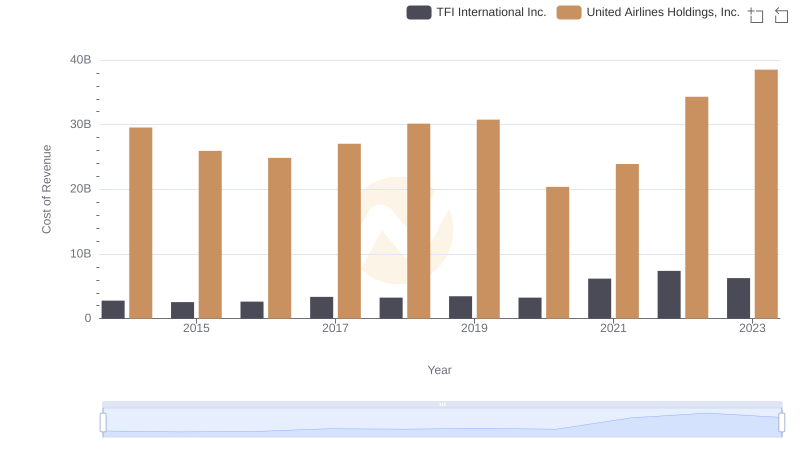The image size is (800, 461).
Task: Click the zoom area select icon
Action: [756, 15]
